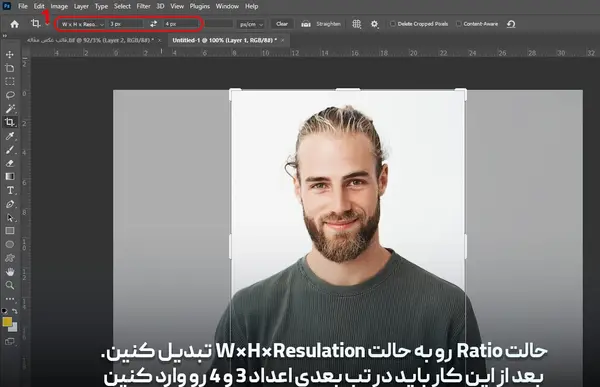This screenshot has width=600, height=387.
Task: Switch foreground and background colors
Action: point(15,311)
